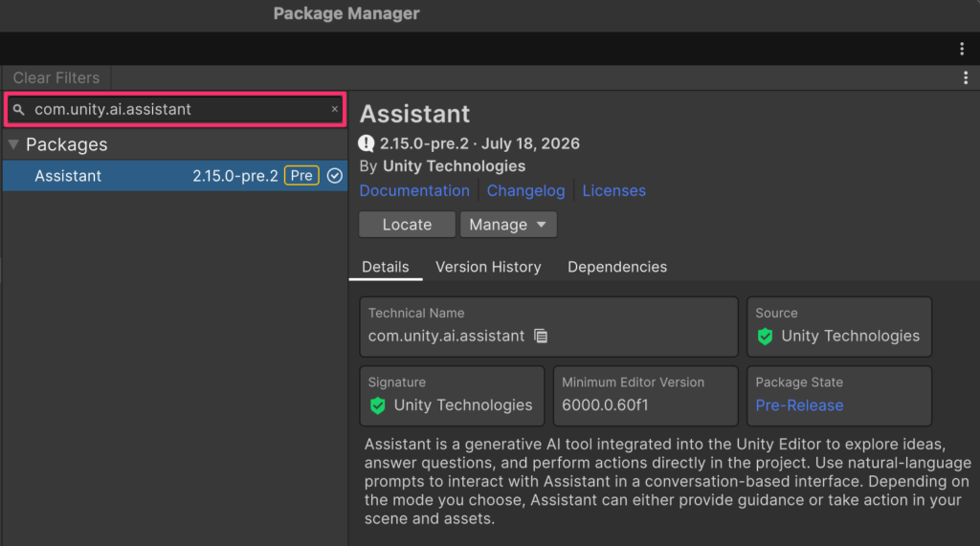Click Clear Filters
The image size is (980, 546).
(x=56, y=77)
